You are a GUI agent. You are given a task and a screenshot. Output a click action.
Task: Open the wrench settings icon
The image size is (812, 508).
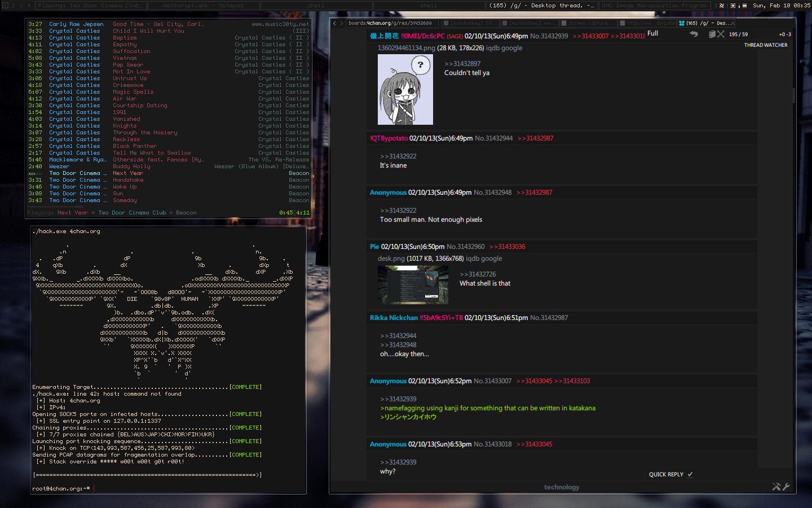pyautogui.click(x=787, y=487)
